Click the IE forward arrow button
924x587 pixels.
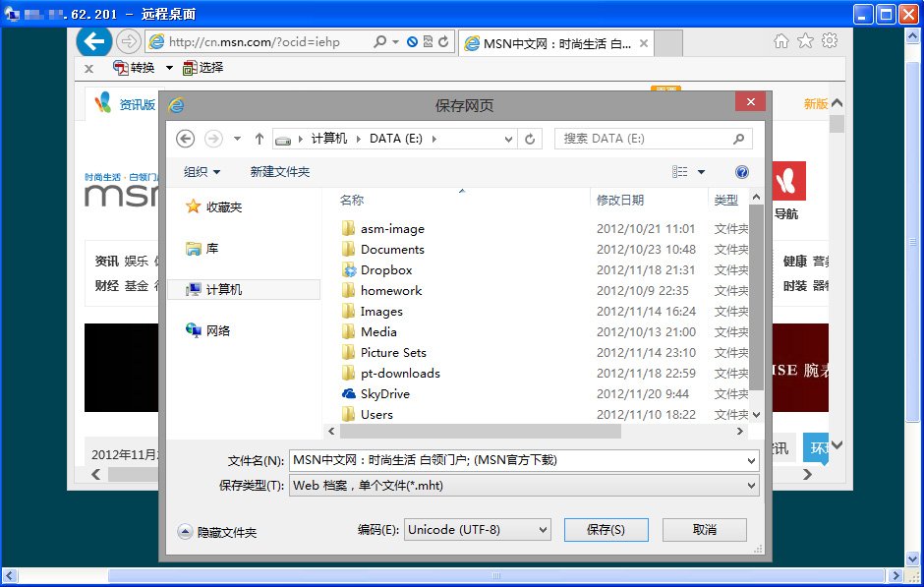coord(128,42)
